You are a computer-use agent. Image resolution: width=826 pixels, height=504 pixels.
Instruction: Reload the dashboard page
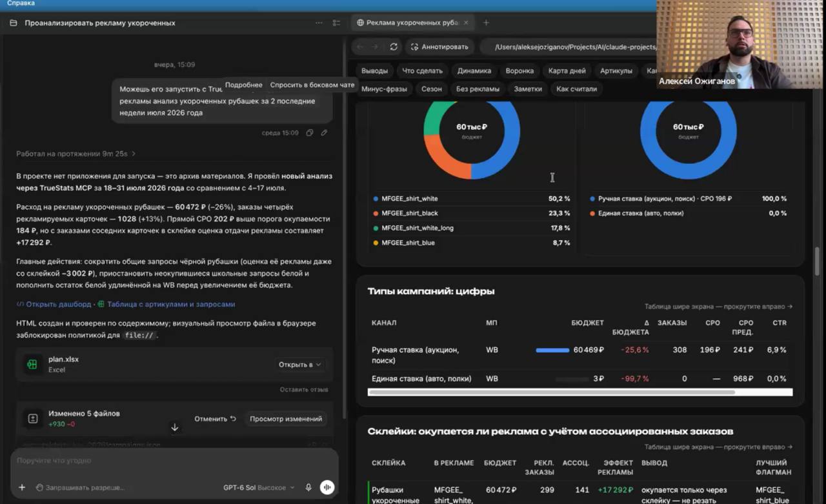[x=394, y=46]
